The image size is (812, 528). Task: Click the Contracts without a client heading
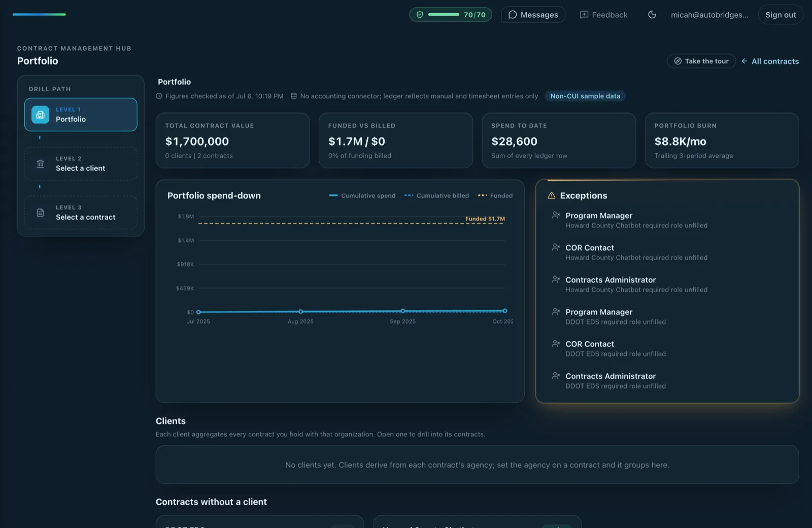coord(211,502)
